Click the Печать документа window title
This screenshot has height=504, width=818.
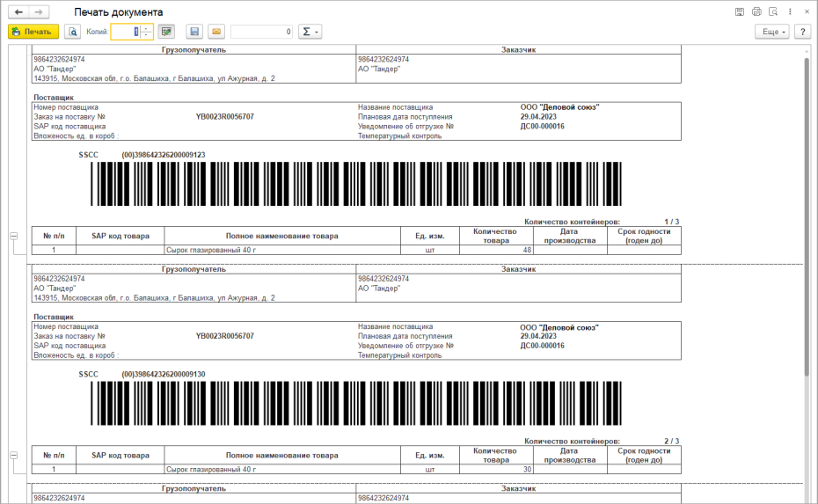tap(119, 12)
